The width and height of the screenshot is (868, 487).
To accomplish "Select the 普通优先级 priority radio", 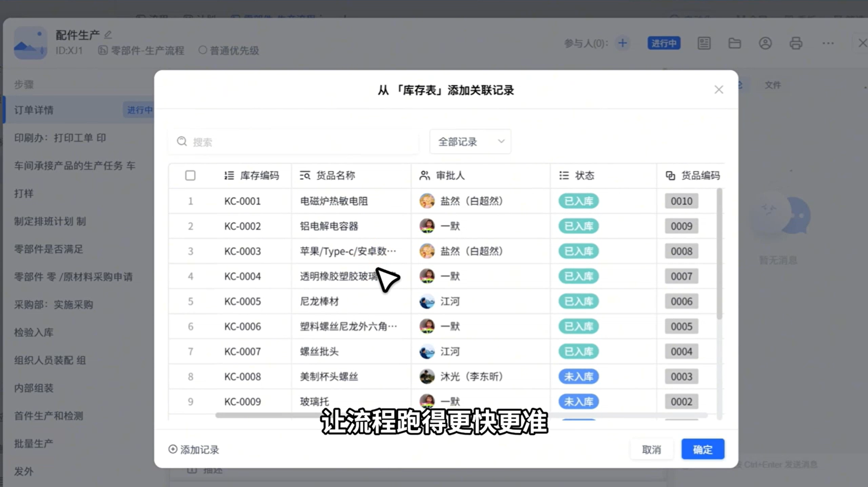I will pos(202,50).
